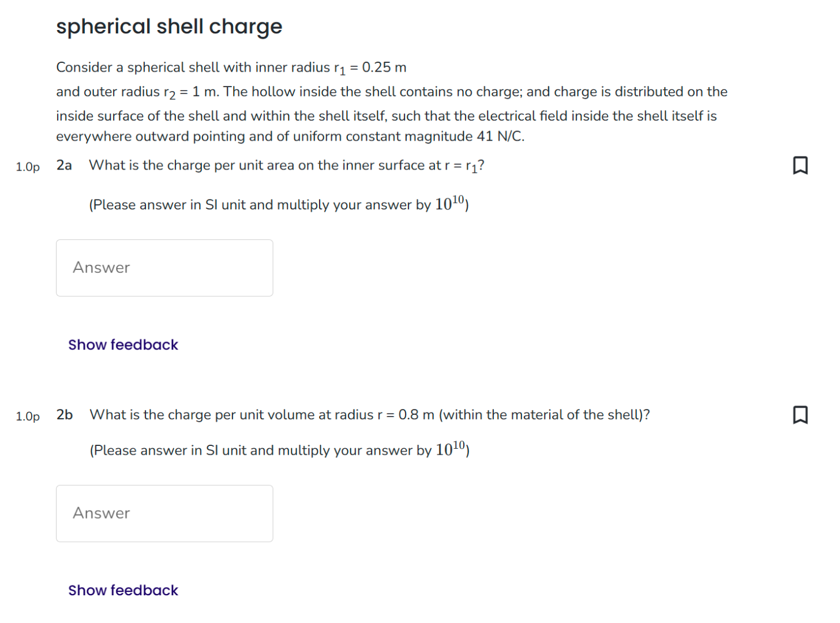Click the Answer field for question 2b
This screenshot has width=840, height=623.
164,513
